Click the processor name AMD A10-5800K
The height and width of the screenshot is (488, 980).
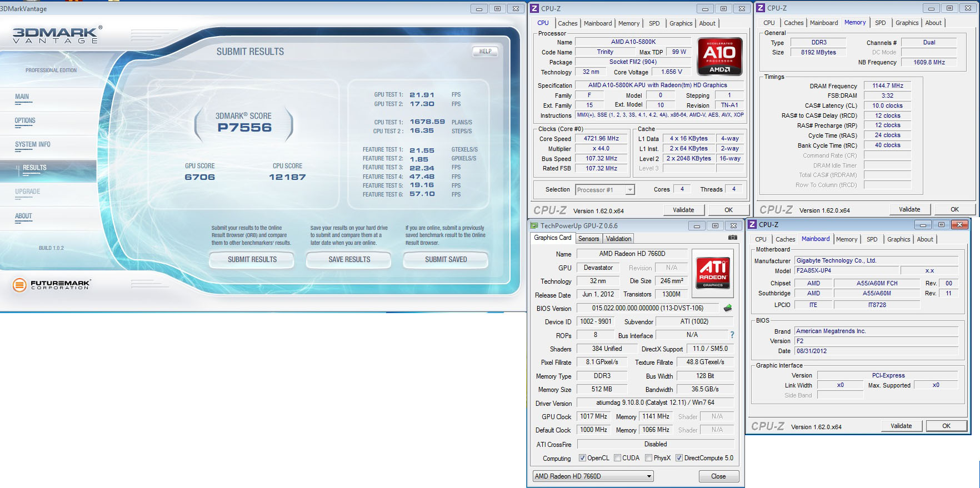coord(633,42)
